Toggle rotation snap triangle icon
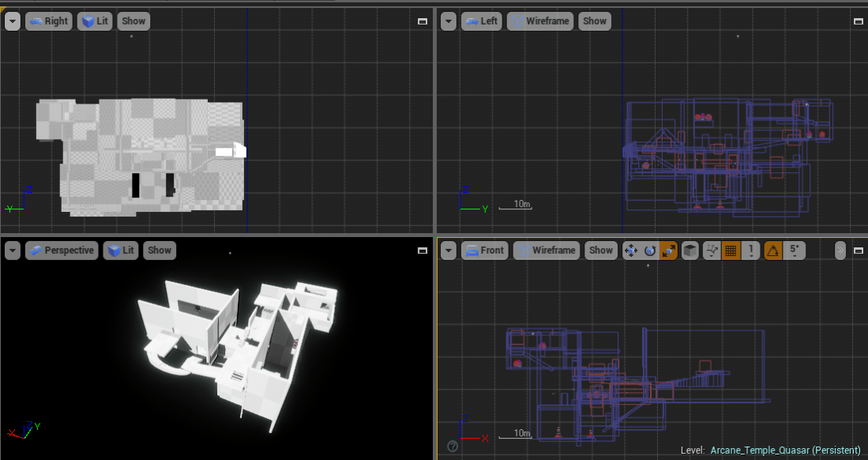868x460 pixels. (772, 250)
